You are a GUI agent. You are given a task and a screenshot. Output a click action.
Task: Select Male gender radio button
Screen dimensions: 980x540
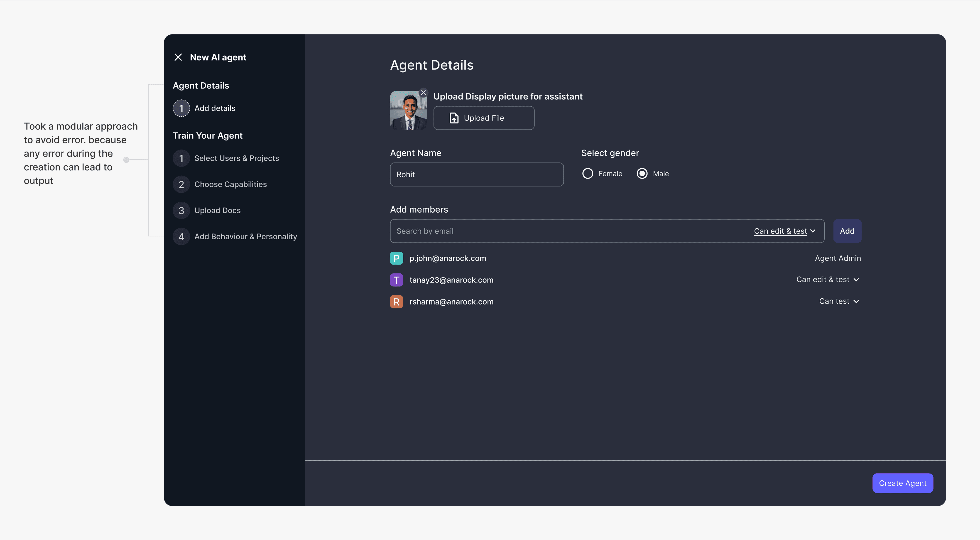coord(642,174)
